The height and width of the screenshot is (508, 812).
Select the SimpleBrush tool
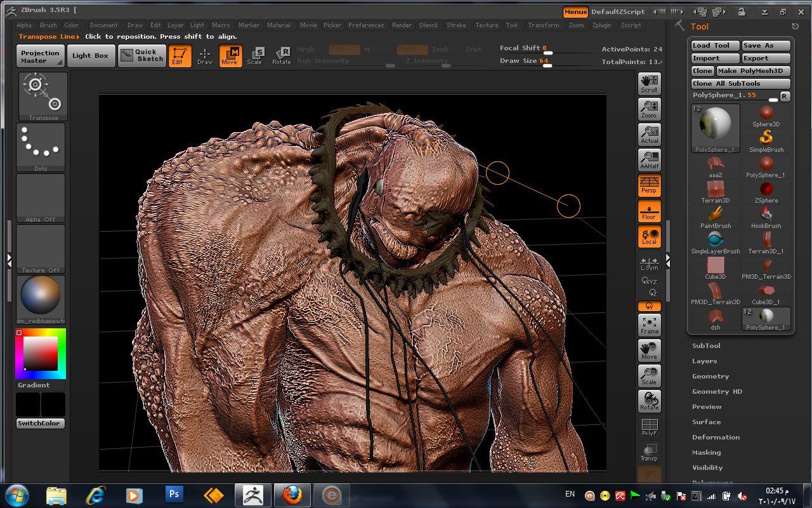[766, 142]
